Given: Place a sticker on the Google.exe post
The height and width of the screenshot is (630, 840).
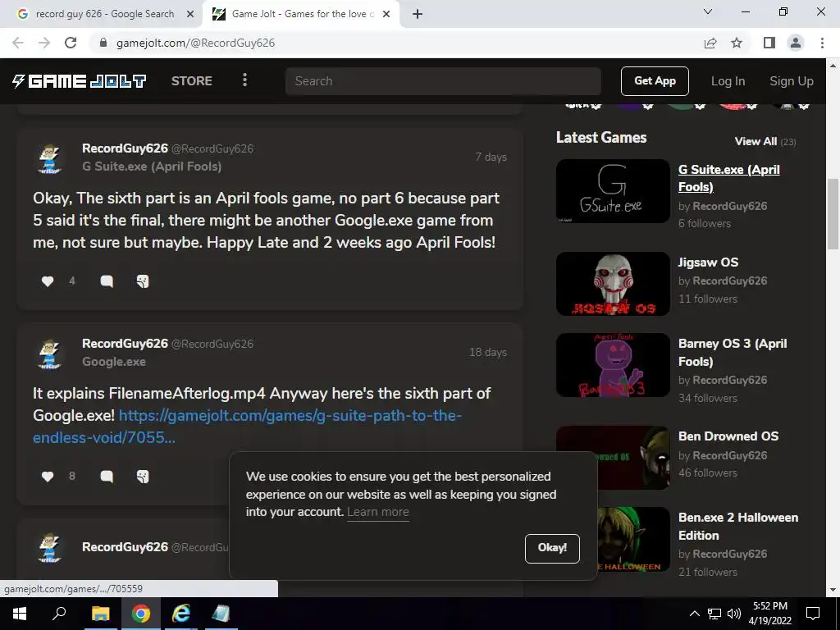Looking at the screenshot, I should (143, 477).
